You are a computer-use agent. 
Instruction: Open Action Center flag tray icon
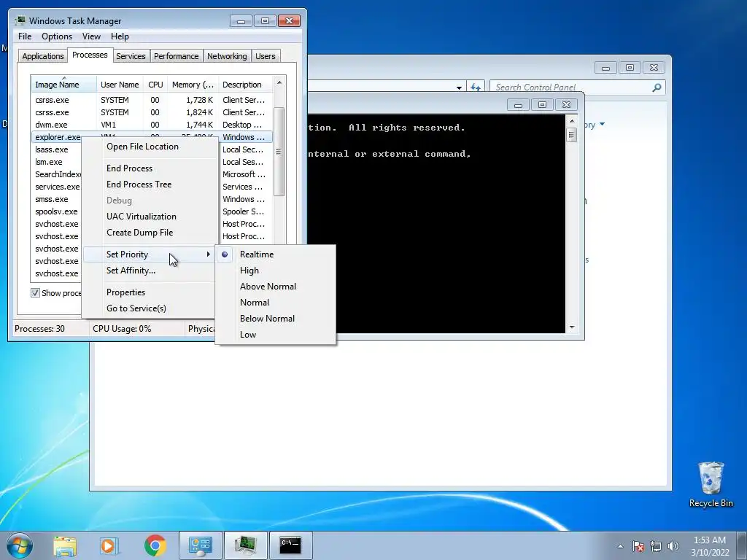pyautogui.click(x=638, y=546)
